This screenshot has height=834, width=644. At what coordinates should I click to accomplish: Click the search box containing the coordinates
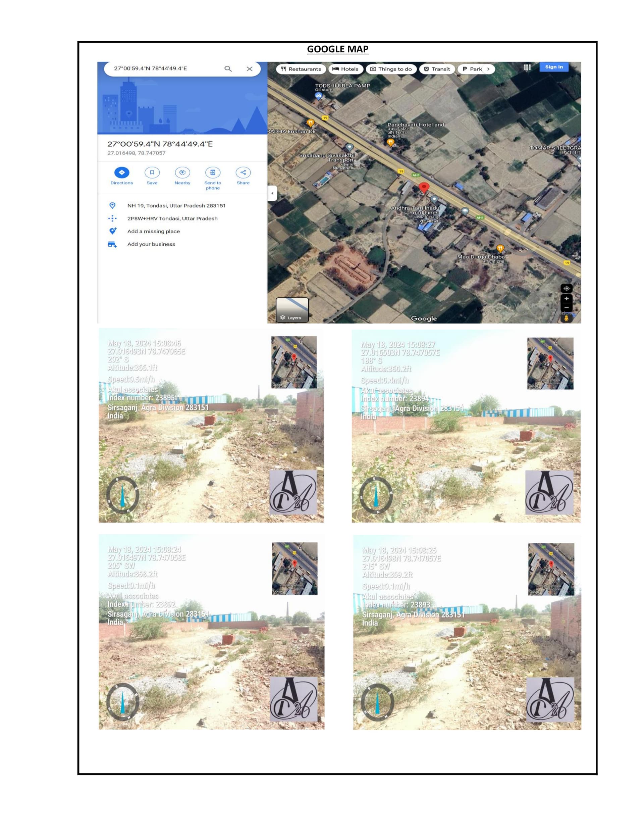[182, 69]
